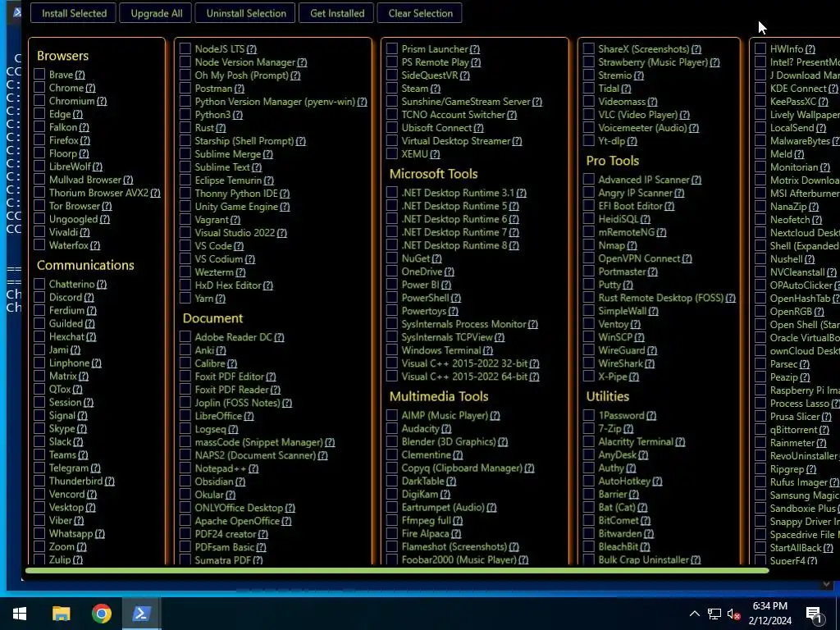Open Google Chrome from taskbar

coord(101,614)
